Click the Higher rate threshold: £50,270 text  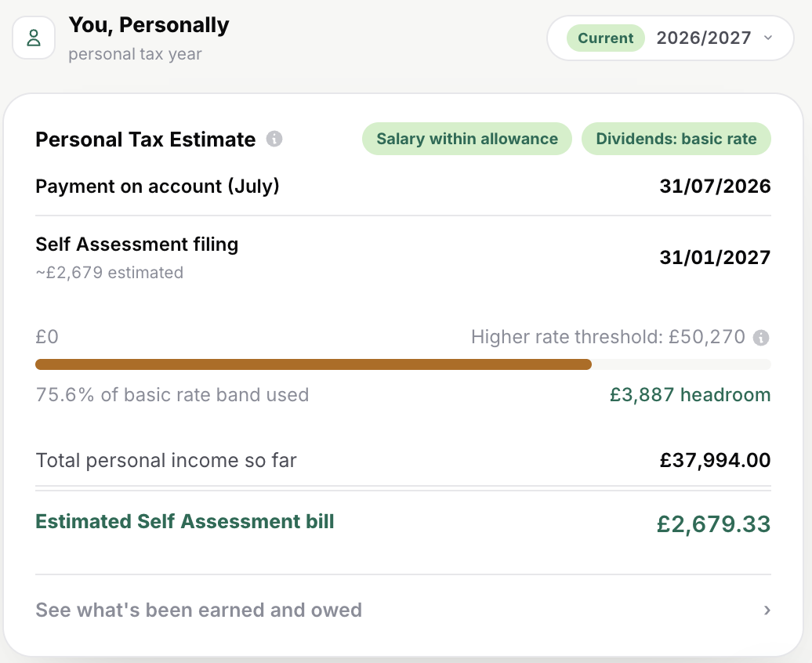[608, 337]
